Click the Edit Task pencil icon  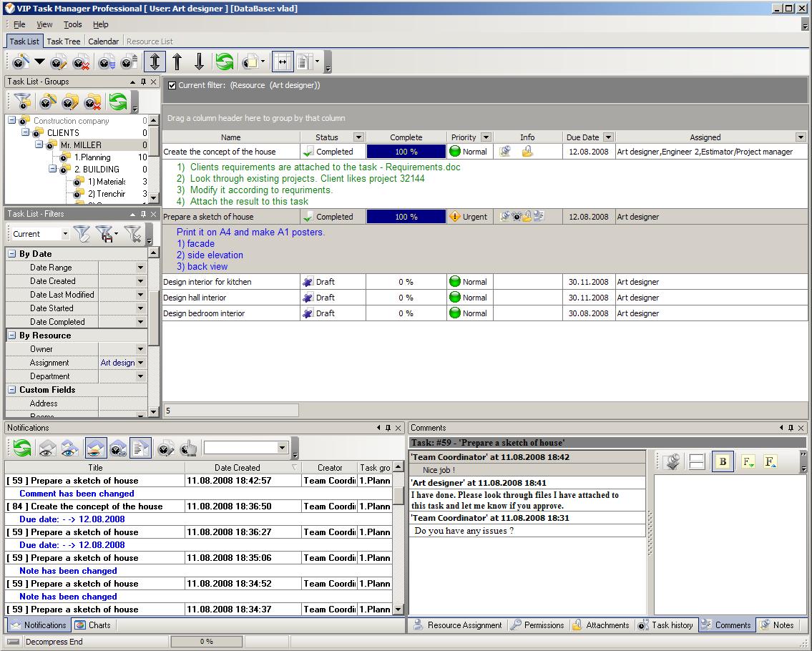[59, 62]
